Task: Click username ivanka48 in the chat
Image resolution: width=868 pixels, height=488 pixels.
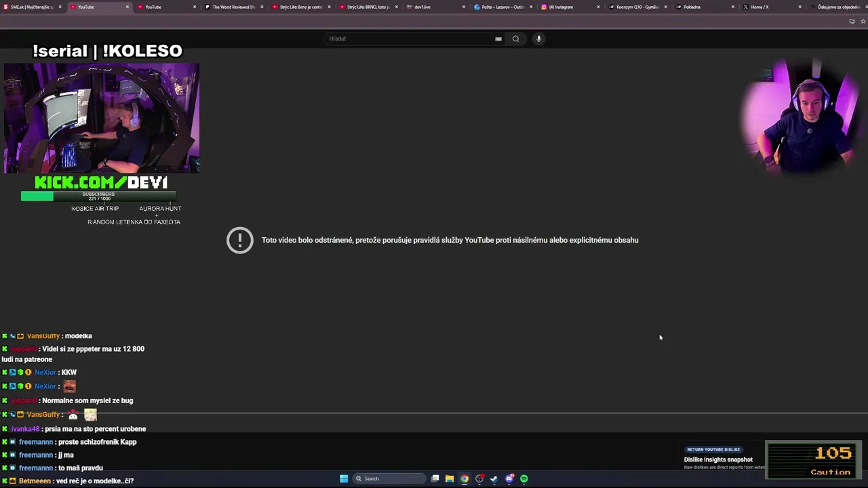Action: 25,429
